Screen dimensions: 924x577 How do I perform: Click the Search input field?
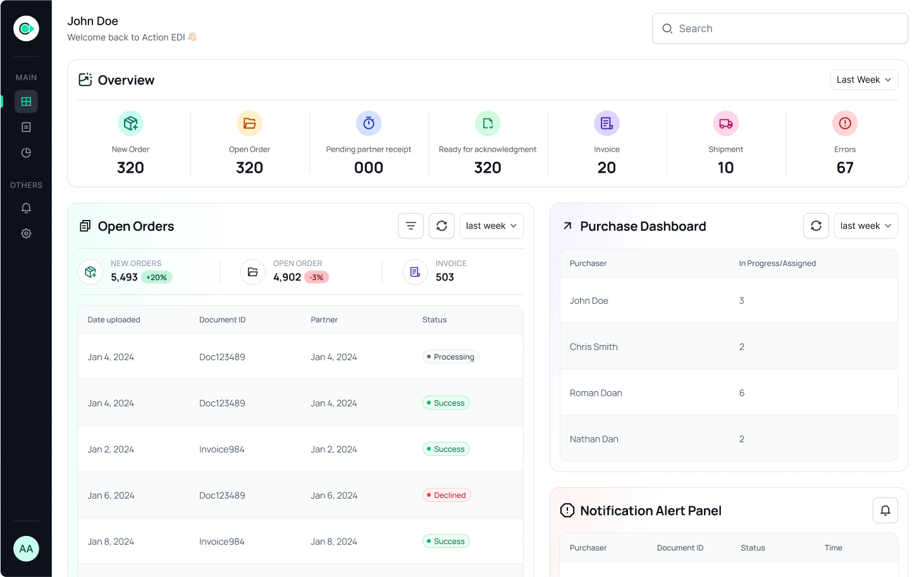(780, 28)
